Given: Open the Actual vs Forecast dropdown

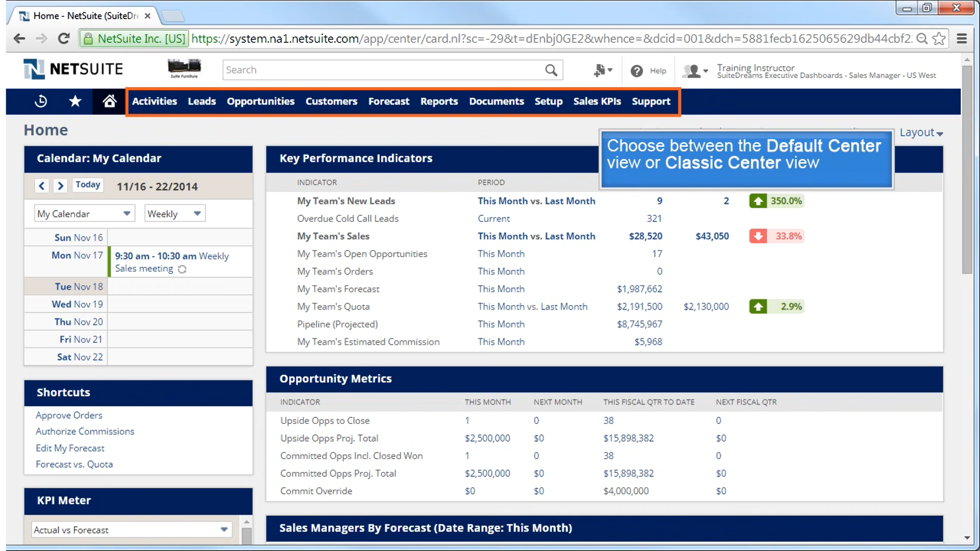Looking at the screenshot, I should coord(132,530).
